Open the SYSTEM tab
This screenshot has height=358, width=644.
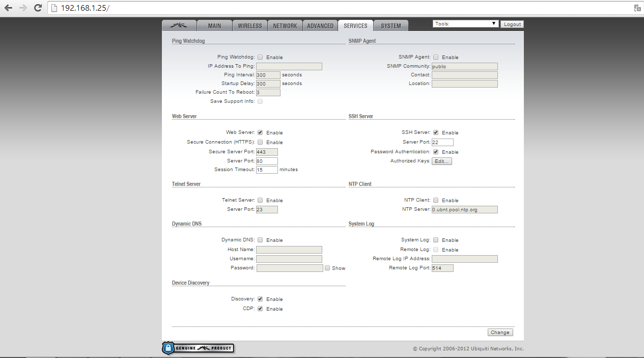390,26
